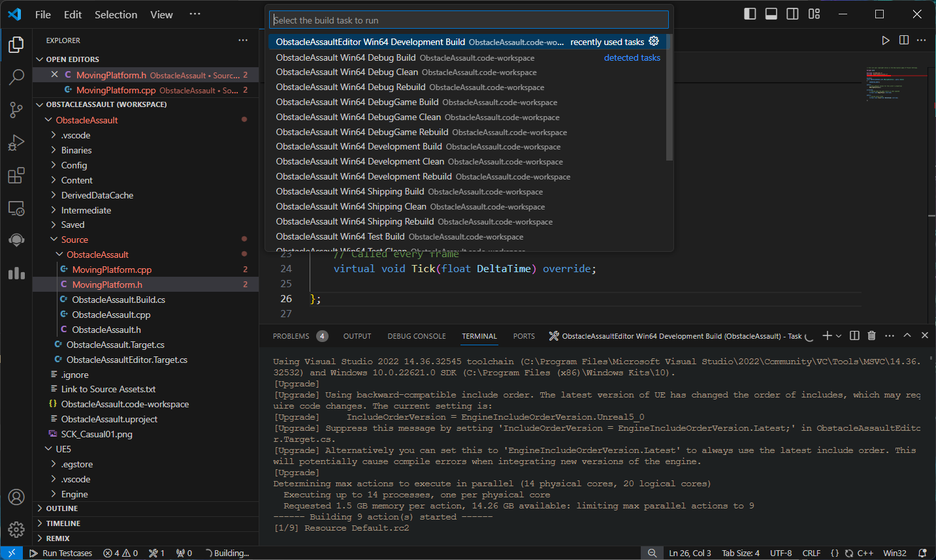Open the Selection menu
The image size is (936, 560).
point(116,14)
